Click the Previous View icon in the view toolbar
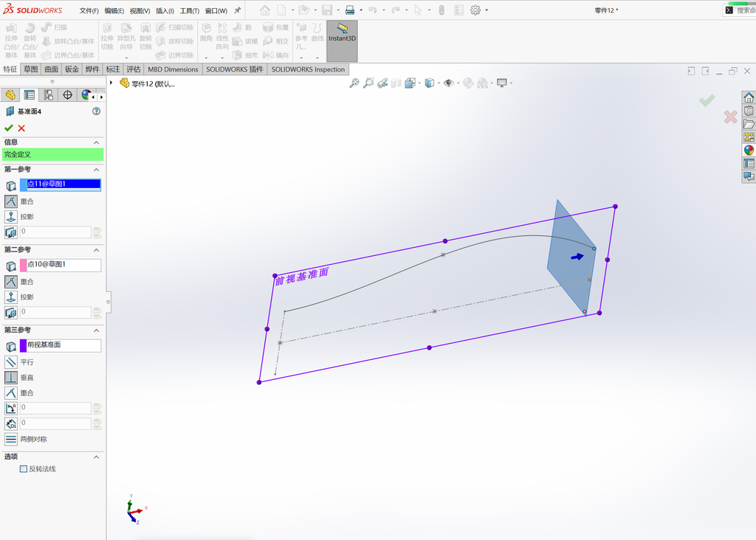 (382, 83)
